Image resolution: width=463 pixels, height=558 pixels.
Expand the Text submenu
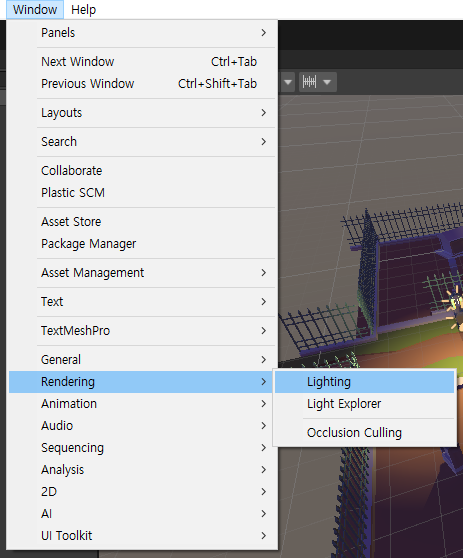point(142,302)
